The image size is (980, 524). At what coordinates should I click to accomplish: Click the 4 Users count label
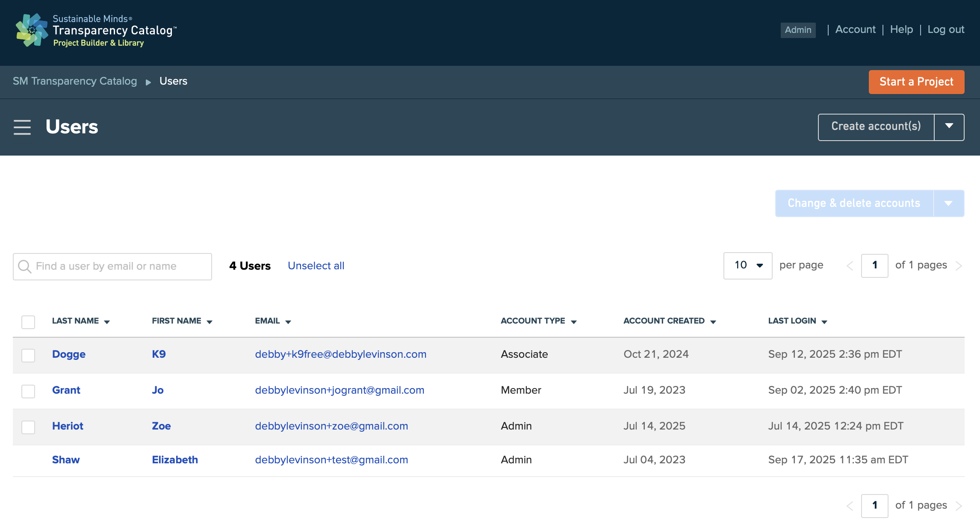pyautogui.click(x=250, y=266)
